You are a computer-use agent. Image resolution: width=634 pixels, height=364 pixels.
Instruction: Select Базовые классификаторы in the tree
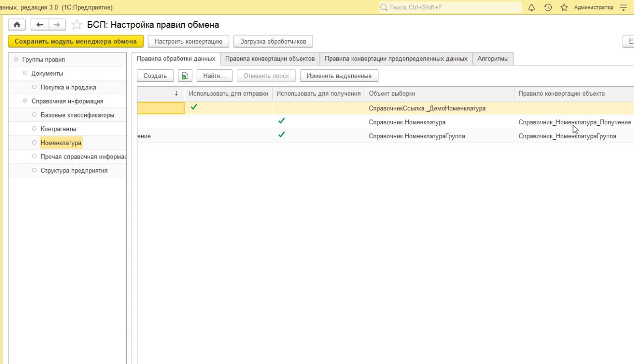tap(77, 115)
